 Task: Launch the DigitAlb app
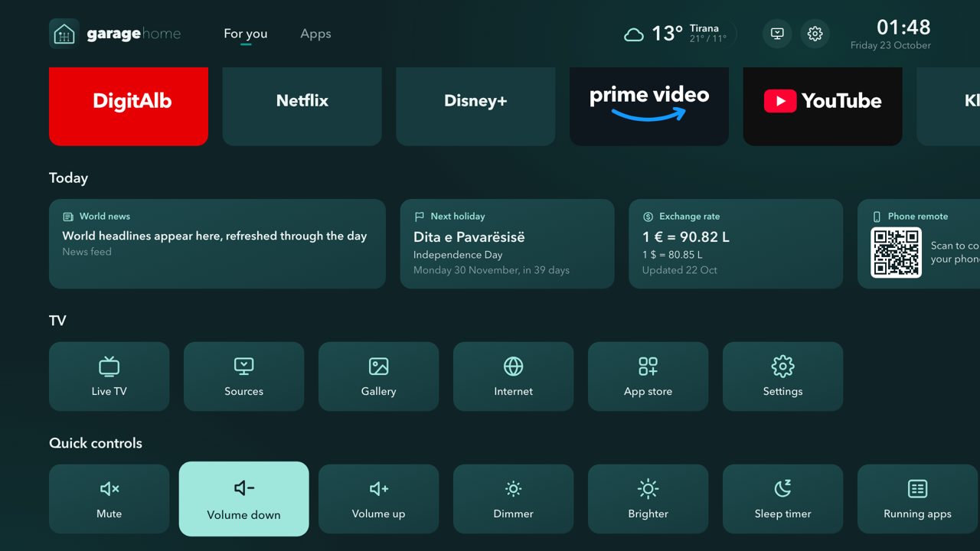[129, 106]
